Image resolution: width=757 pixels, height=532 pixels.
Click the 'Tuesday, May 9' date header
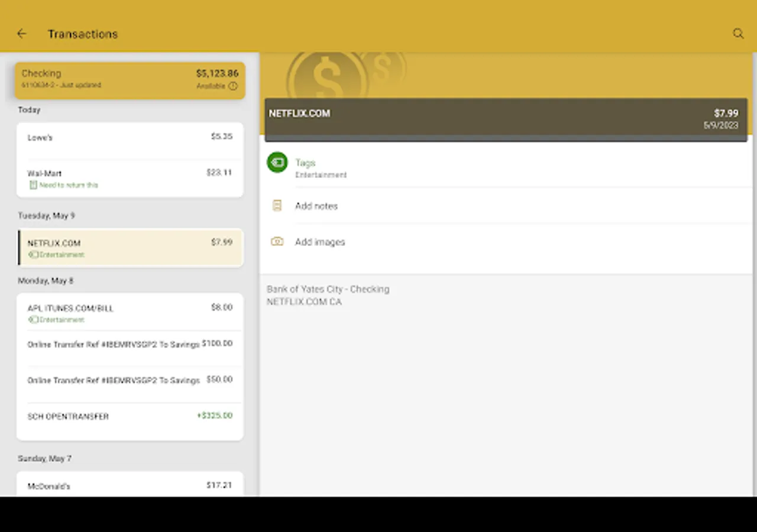tap(46, 216)
